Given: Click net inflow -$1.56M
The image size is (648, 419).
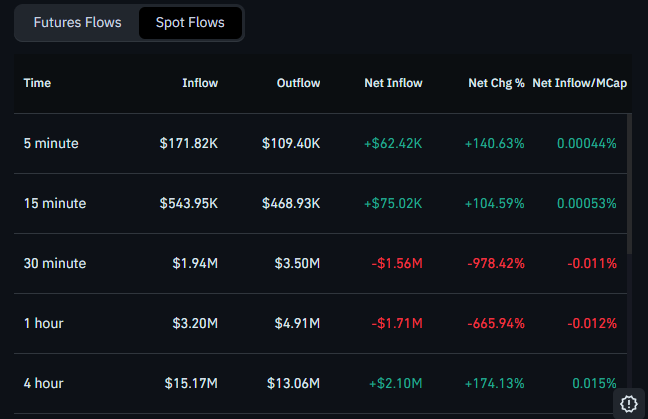Looking at the screenshot, I should click(x=397, y=263).
